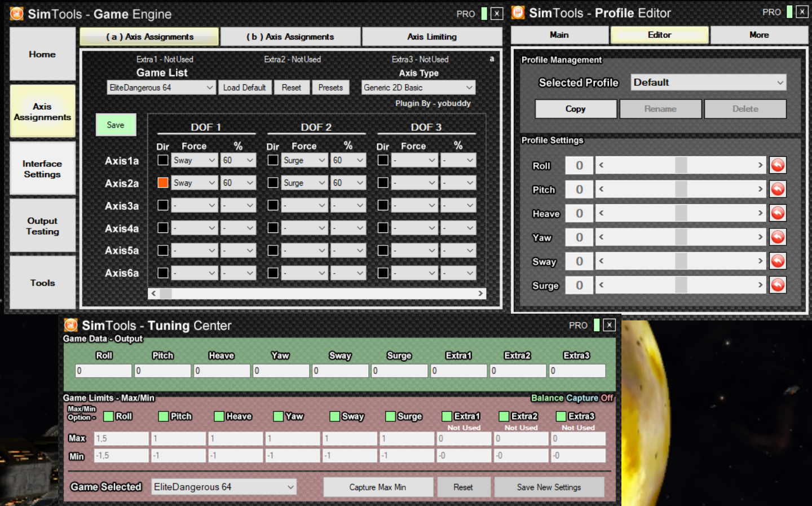Click the Roll slider left arrow
The width and height of the screenshot is (812, 506).
(x=601, y=165)
